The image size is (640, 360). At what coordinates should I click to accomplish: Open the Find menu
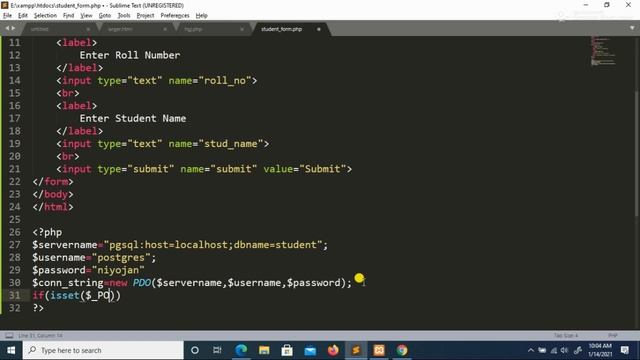(x=68, y=16)
